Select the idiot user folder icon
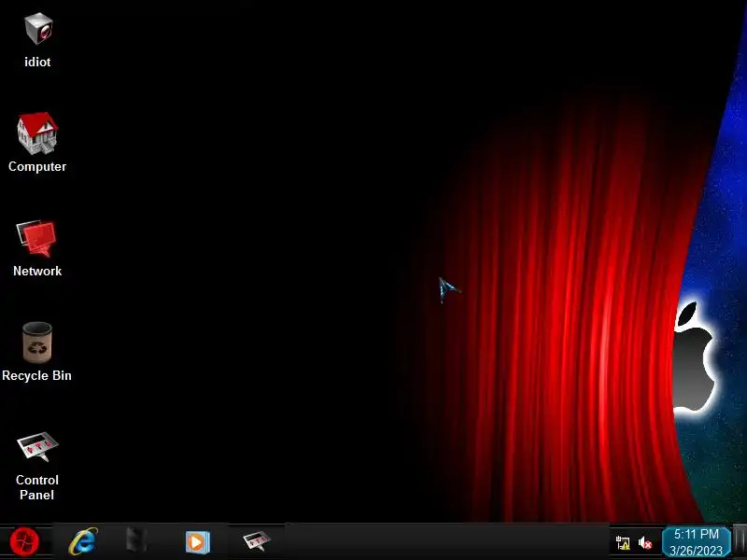 click(37, 29)
